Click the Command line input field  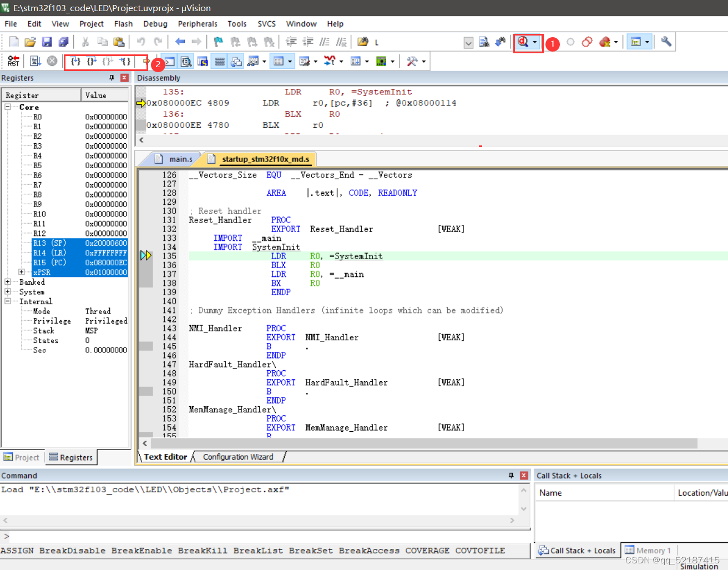[269, 536]
